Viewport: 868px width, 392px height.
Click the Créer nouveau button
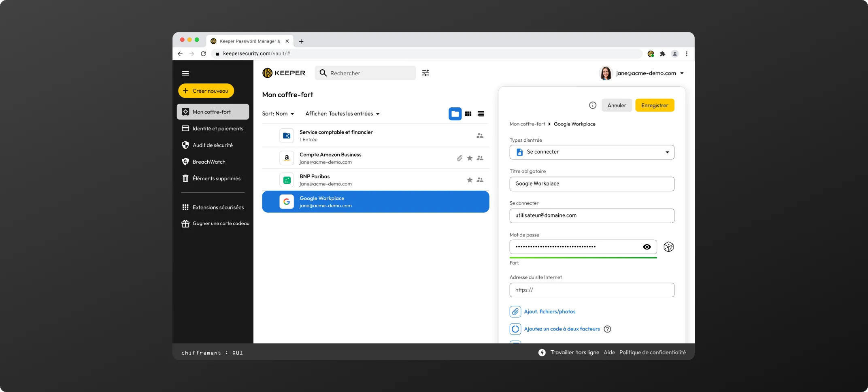206,91
